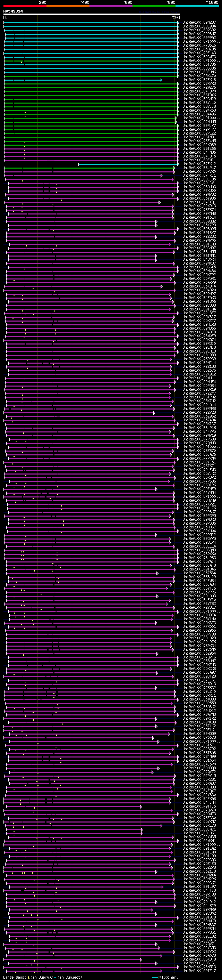The height and width of the screenshot is (980, 222).
Task: Open hit UniRef100_A9PBM7
Action: (x=199, y=34)
